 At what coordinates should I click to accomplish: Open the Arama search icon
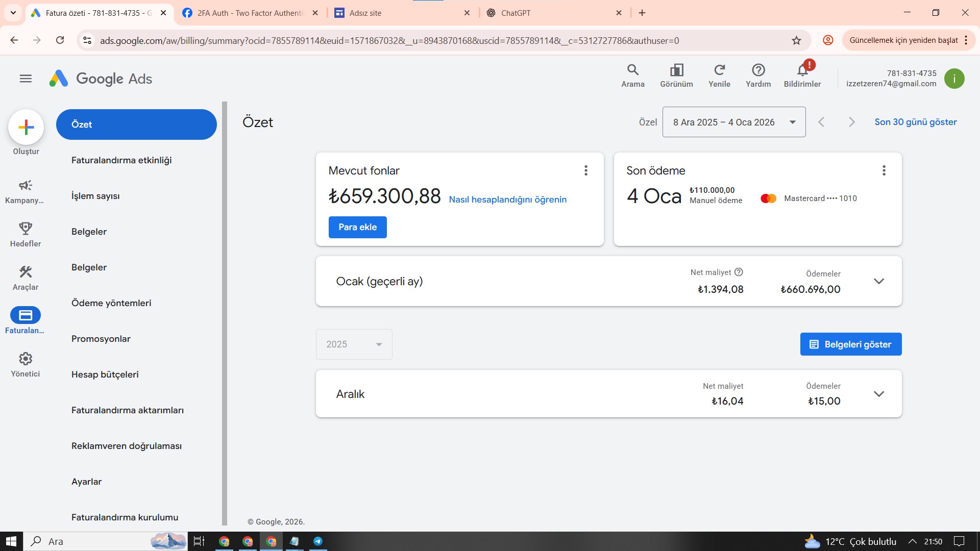pos(632,76)
